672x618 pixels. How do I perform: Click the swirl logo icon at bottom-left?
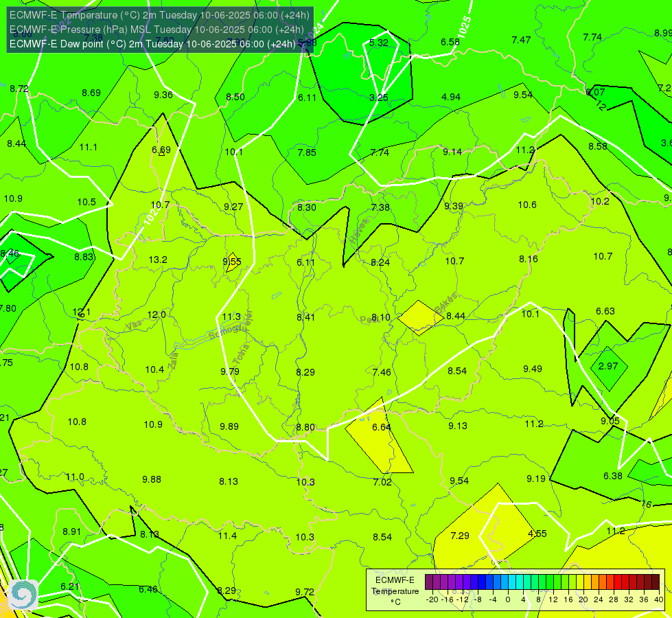tap(23, 595)
